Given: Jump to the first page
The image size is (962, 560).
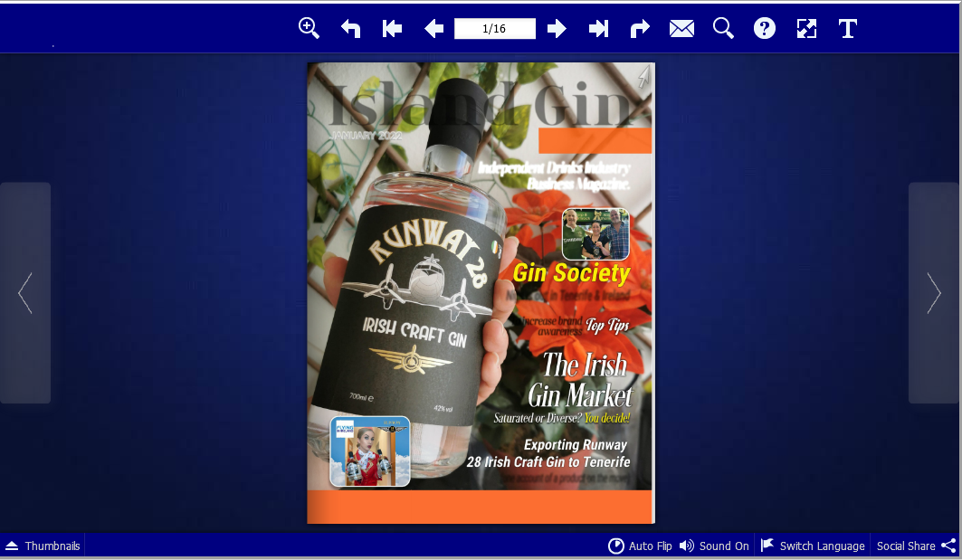Looking at the screenshot, I should point(392,28).
